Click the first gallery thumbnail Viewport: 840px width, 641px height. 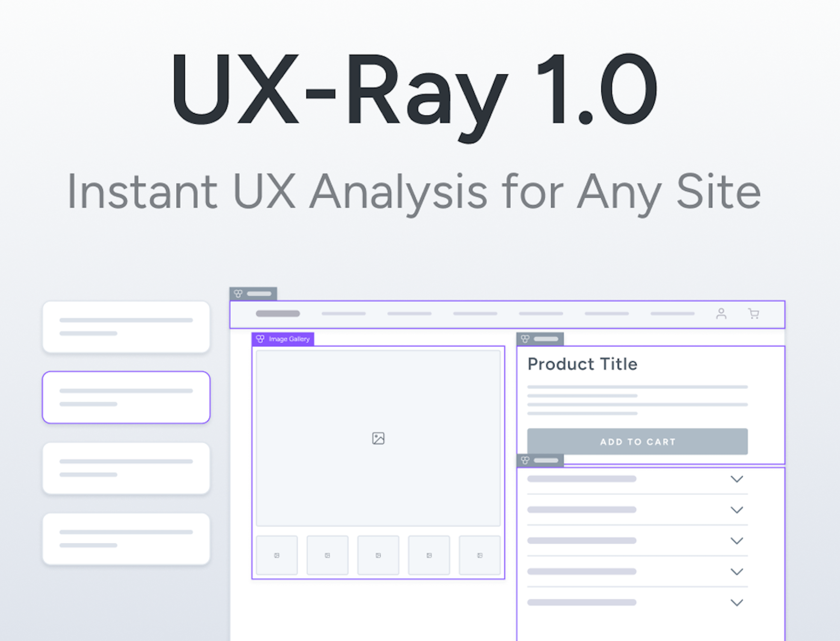(x=277, y=555)
